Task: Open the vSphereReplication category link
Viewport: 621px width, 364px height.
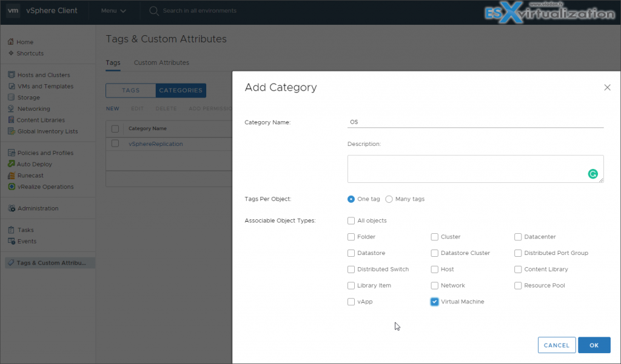Action: point(157,144)
